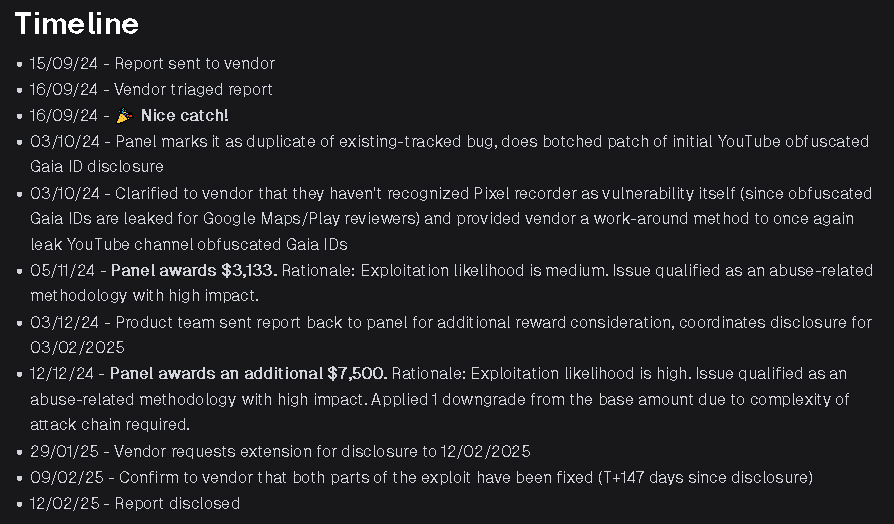Click the "Report sent to vendor" entry
The height and width of the screenshot is (524, 894).
tap(195, 63)
